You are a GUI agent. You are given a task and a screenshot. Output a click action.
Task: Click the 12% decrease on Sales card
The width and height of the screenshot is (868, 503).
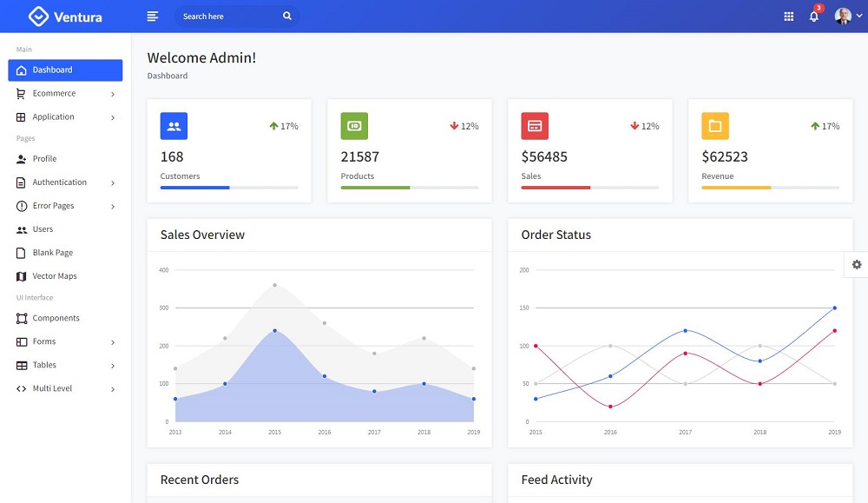[644, 126]
